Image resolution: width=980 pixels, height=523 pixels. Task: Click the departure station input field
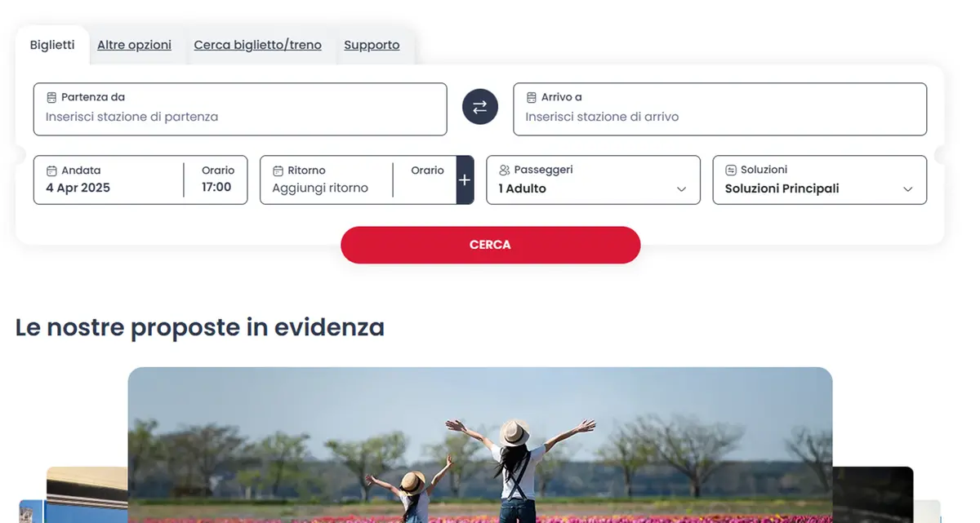(240, 117)
